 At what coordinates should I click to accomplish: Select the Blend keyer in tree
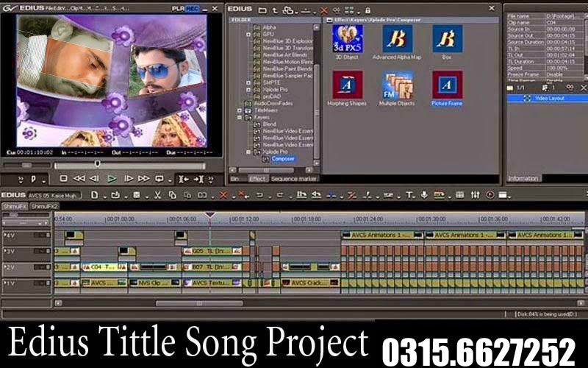[x=269, y=124]
